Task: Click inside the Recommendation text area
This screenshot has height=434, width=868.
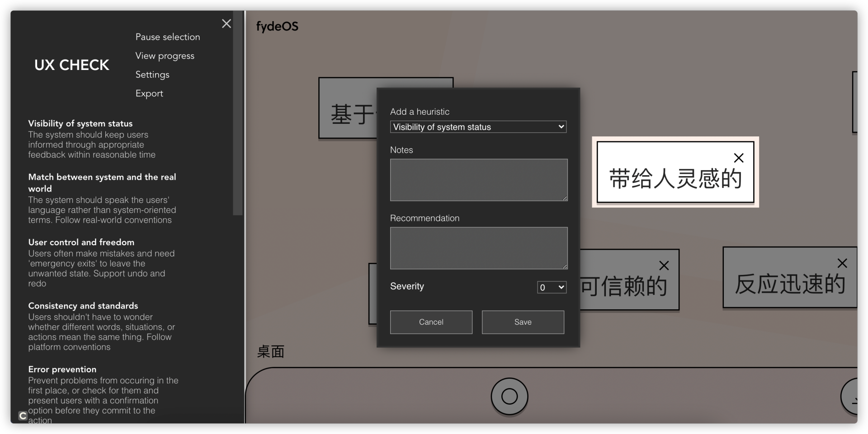Action: point(479,248)
